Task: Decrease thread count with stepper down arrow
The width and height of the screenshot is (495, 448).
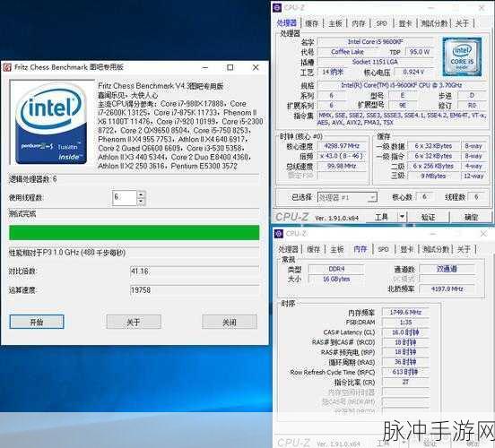Action: click(141, 202)
